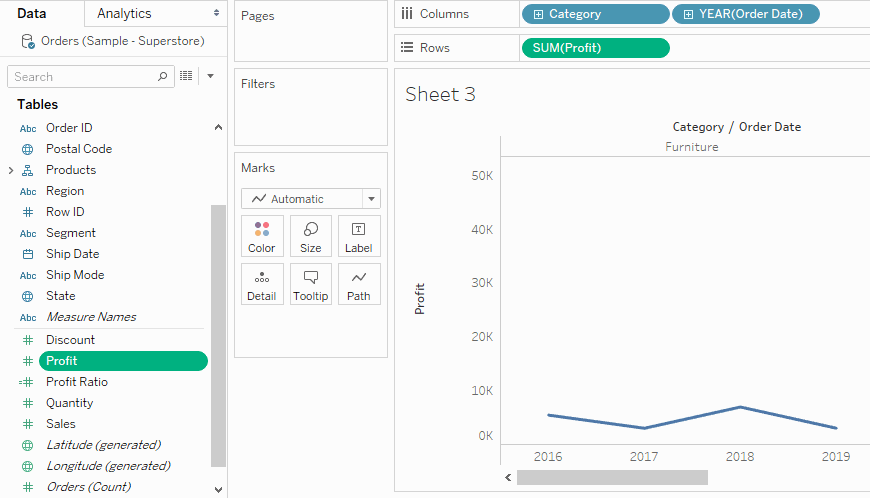870x498 pixels.
Task: Click the chart scroll left arrow
Action: click(508, 477)
